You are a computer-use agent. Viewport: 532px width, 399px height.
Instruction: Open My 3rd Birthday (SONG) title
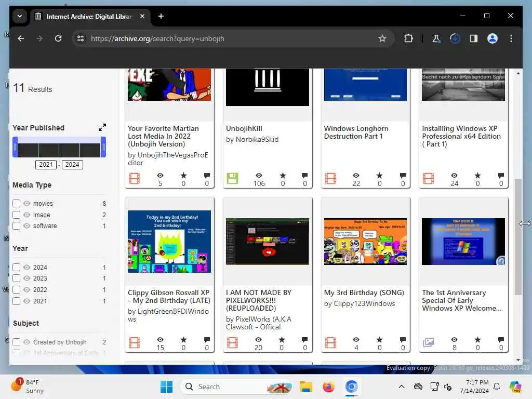364,292
